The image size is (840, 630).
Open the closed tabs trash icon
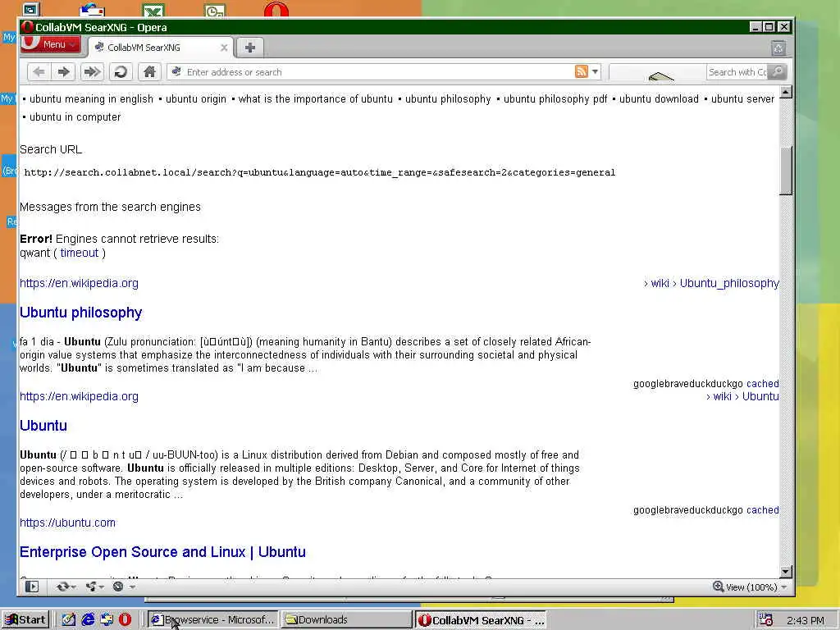778,48
